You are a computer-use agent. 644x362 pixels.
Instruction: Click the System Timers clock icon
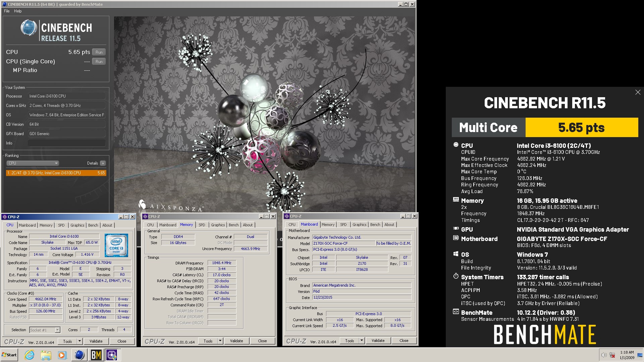pyautogui.click(x=456, y=276)
